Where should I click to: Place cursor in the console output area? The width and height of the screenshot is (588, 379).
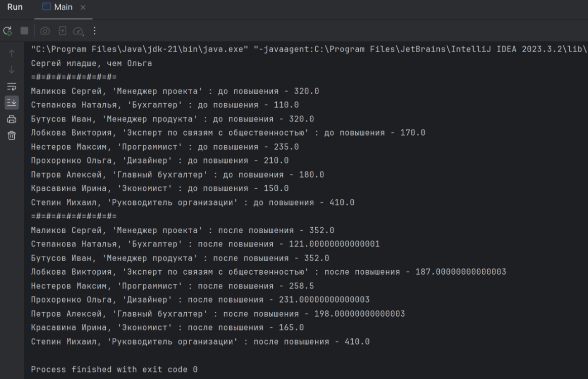click(x=253, y=202)
